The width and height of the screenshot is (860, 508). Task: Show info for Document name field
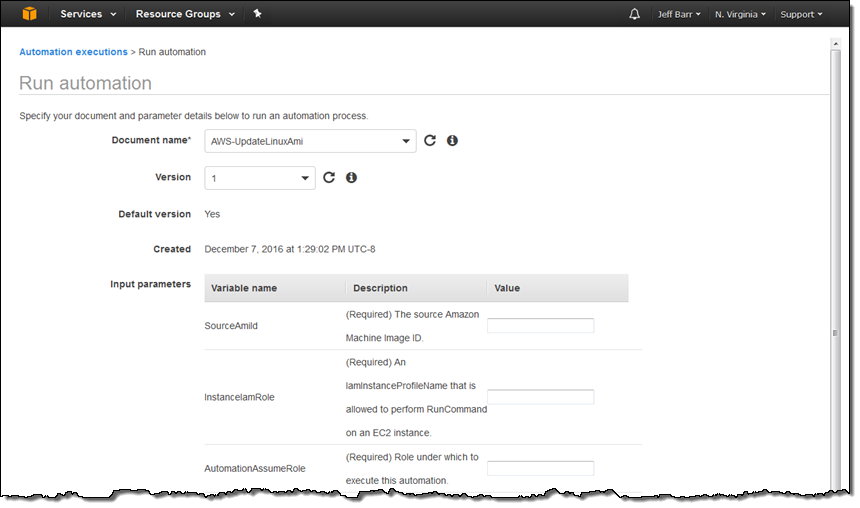tap(452, 141)
